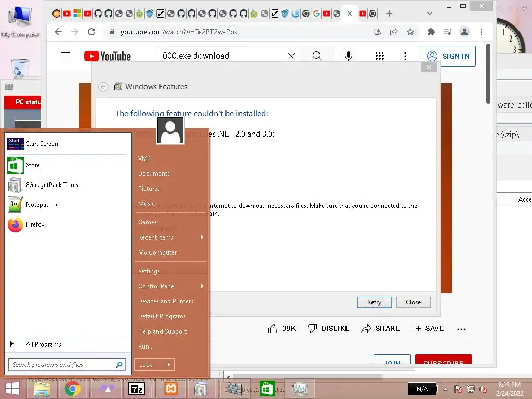Image resolution: width=532 pixels, height=399 pixels.
Task: Open Games from start menu
Action: coord(148,222)
